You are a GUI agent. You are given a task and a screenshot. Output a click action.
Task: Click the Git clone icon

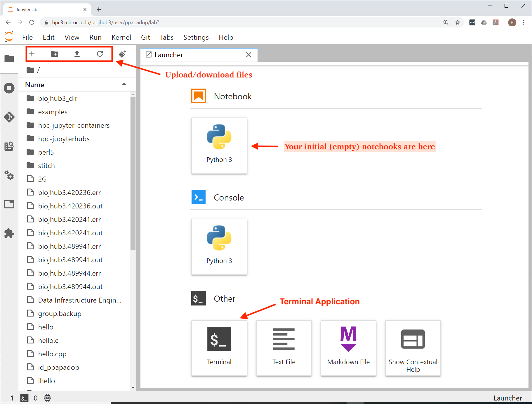[x=122, y=54]
